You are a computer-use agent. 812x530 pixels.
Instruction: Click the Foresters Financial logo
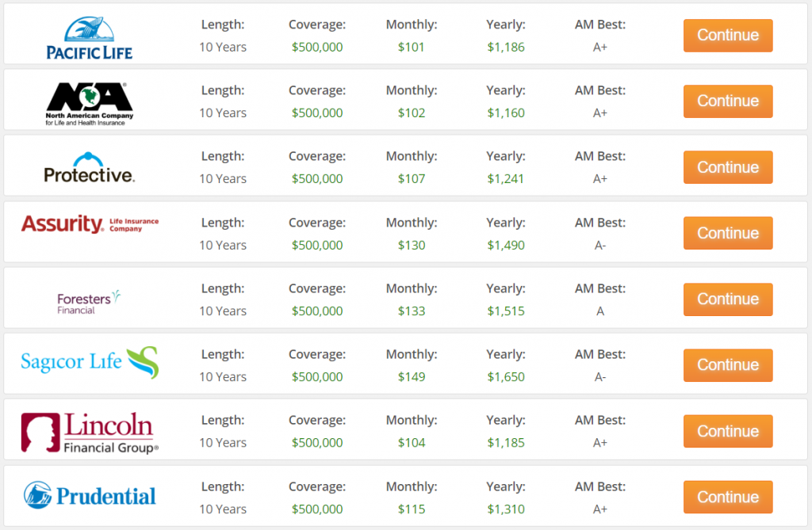[x=87, y=299]
